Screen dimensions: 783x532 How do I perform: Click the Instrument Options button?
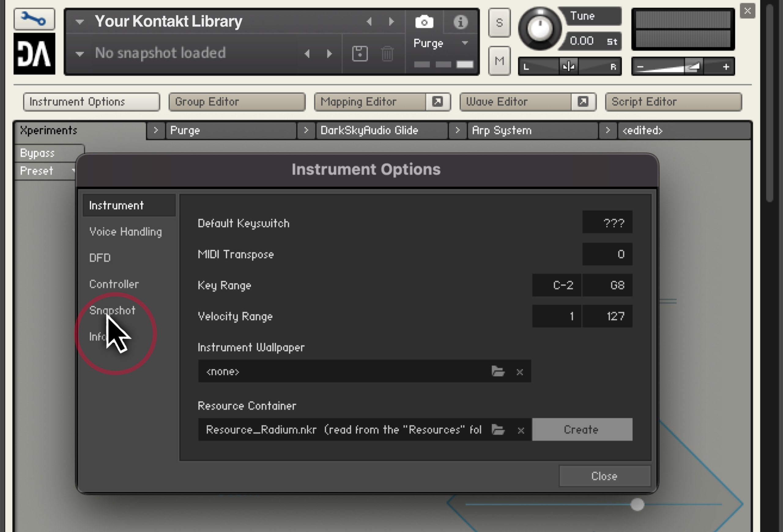91,102
